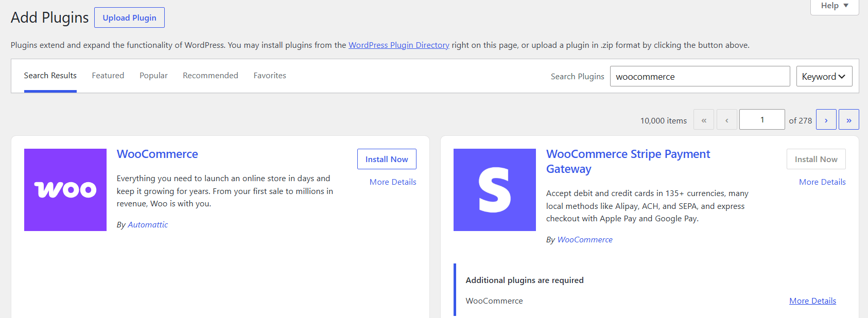Open the WordPress Plugin Directory link
The height and width of the screenshot is (318, 868).
[x=399, y=45]
